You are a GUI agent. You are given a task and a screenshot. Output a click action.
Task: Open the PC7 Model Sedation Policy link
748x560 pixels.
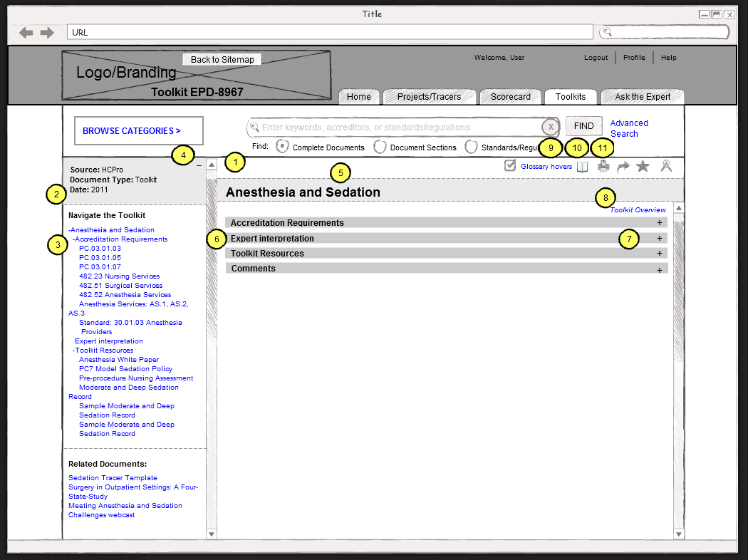click(125, 369)
